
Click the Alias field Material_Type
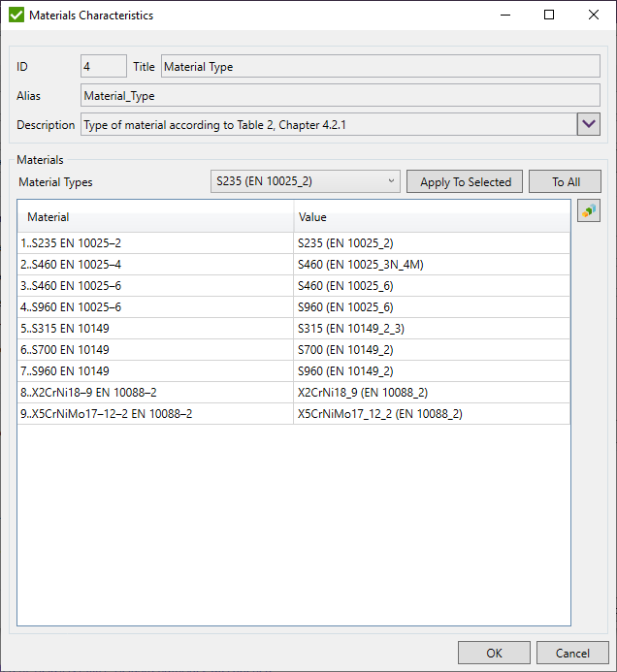[340, 96]
